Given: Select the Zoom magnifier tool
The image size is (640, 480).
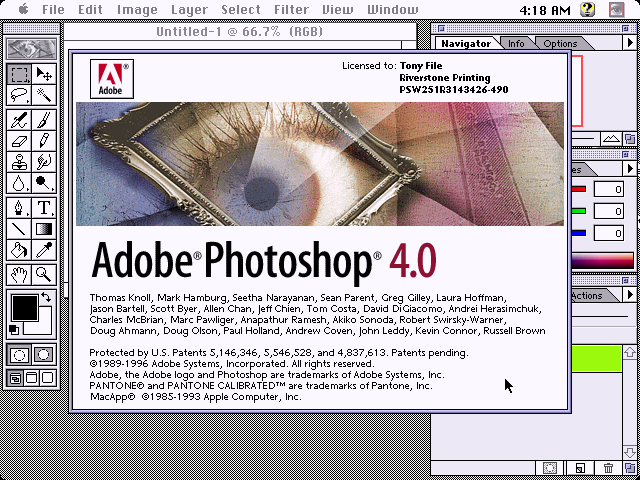Looking at the screenshot, I should click(x=44, y=274).
